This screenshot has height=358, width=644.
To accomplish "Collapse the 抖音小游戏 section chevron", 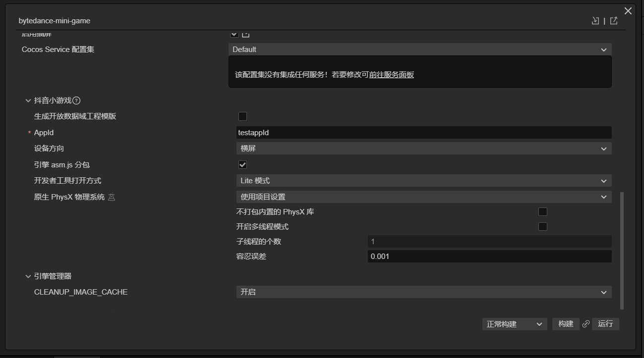I will [28, 101].
